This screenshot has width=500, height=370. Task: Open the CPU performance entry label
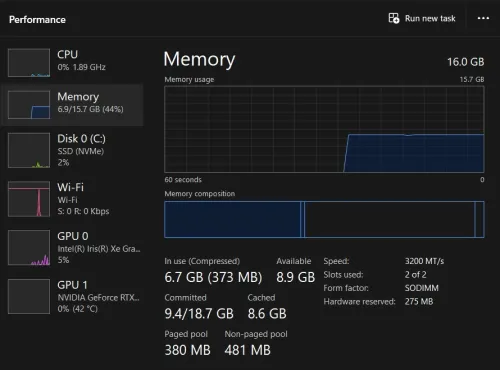pyautogui.click(x=81, y=60)
